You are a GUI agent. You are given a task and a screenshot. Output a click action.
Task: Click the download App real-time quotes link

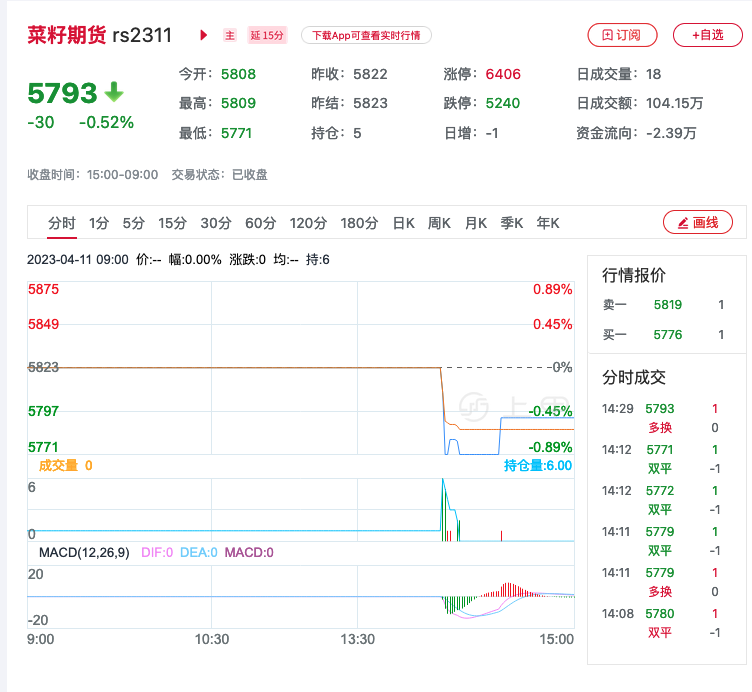[366, 35]
